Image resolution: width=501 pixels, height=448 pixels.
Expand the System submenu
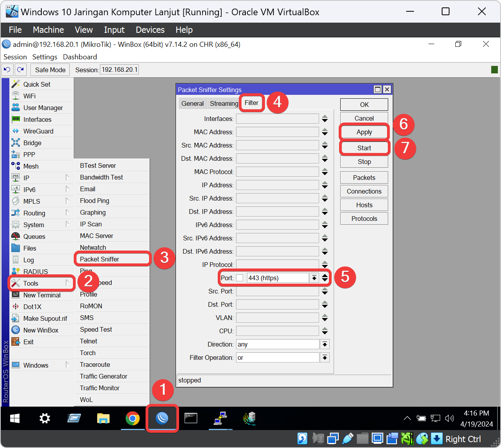pyautogui.click(x=67, y=224)
